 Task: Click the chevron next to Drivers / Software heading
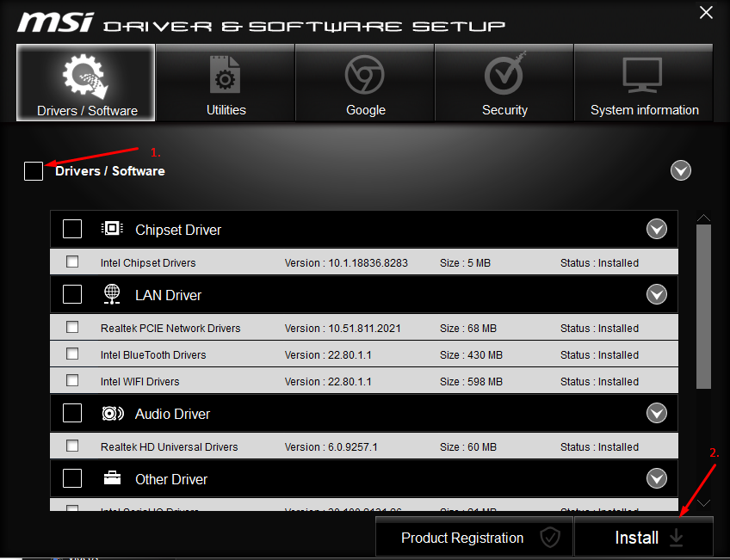pos(680,170)
